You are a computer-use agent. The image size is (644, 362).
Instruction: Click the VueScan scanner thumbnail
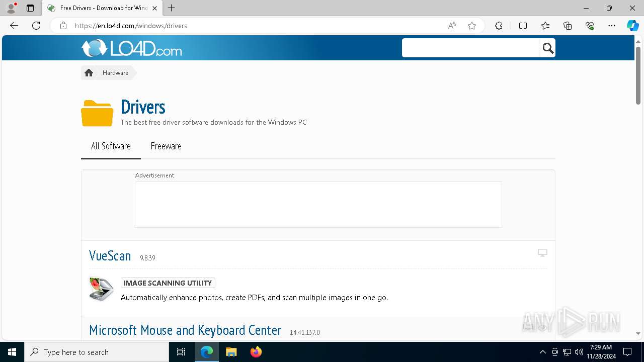[x=102, y=289]
